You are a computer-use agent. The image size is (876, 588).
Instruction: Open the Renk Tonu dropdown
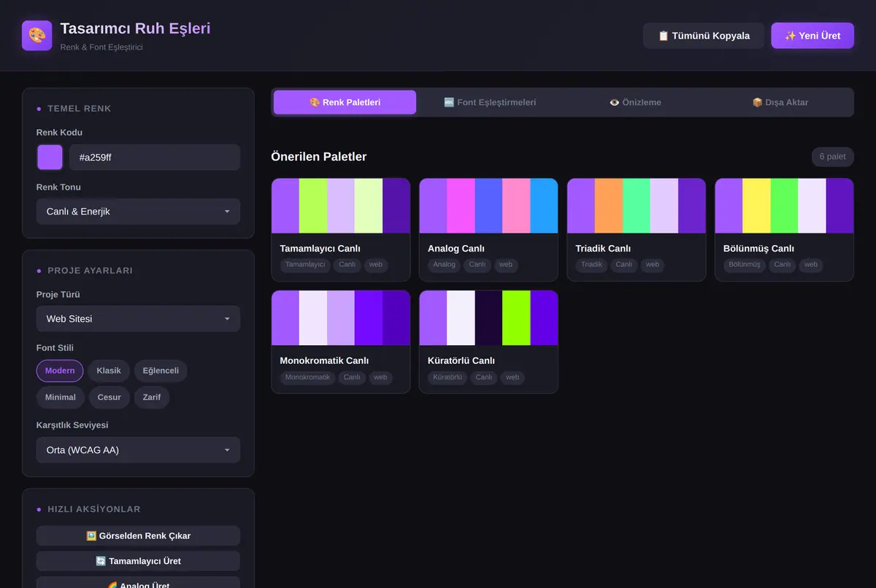138,212
